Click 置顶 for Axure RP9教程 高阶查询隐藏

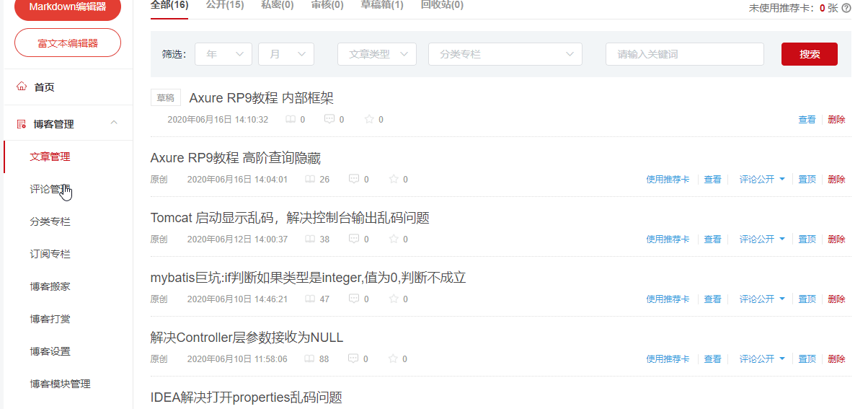pyautogui.click(x=807, y=180)
